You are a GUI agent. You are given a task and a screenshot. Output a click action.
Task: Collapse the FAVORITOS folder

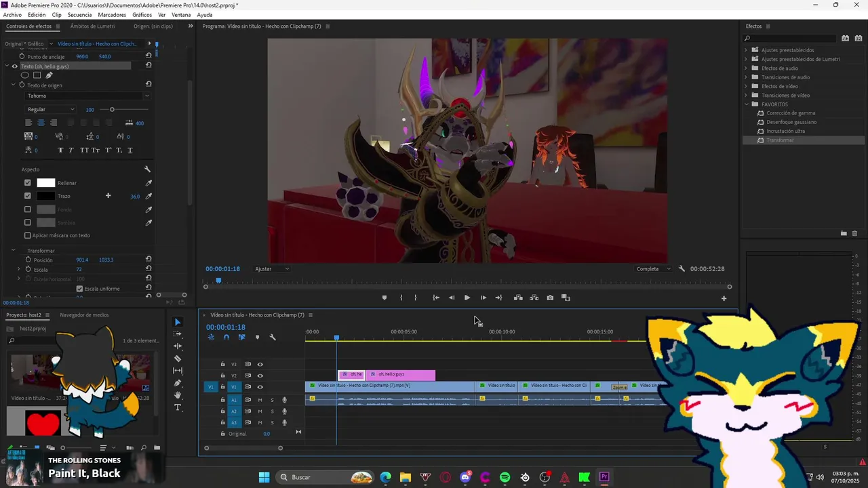tap(746, 104)
